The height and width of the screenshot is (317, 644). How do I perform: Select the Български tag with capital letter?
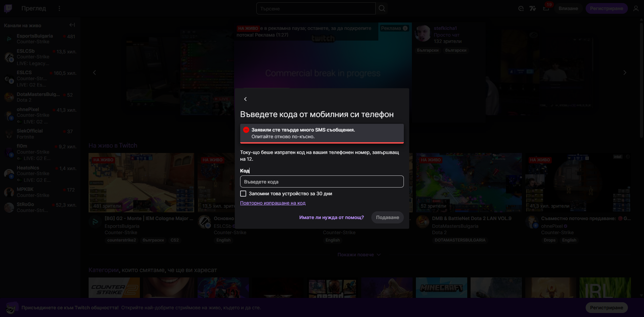click(428, 50)
